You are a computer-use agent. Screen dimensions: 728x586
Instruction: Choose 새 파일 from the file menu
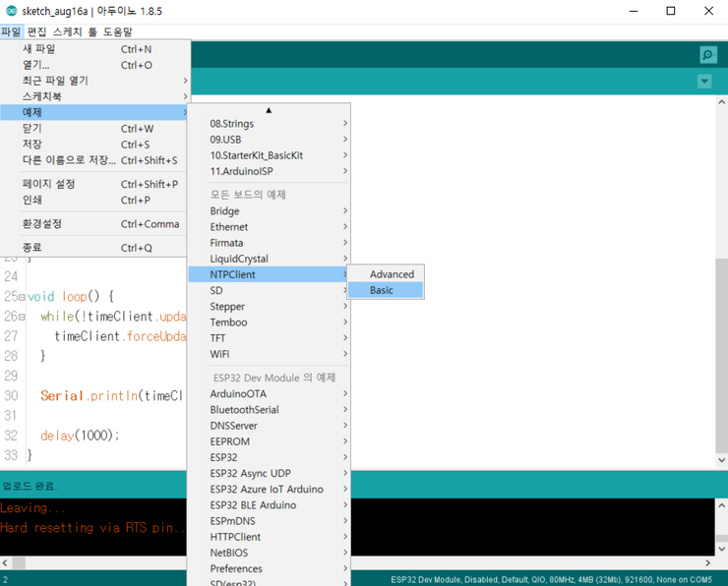[x=94, y=49]
